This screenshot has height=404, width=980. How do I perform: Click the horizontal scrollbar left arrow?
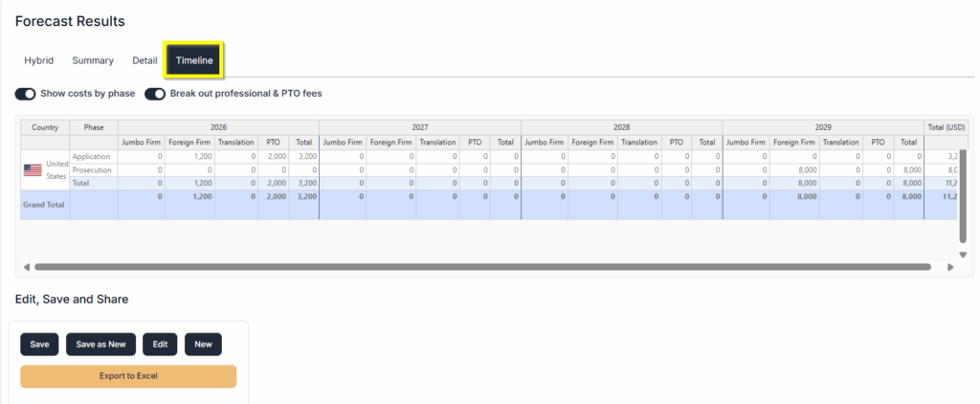(26, 267)
